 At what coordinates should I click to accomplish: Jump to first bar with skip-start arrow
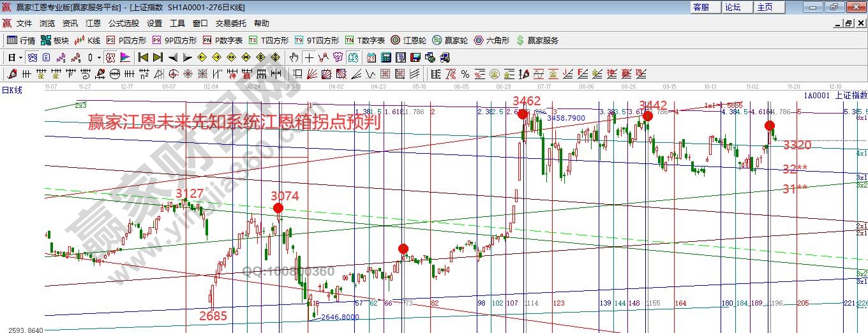(x=143, y=57)
